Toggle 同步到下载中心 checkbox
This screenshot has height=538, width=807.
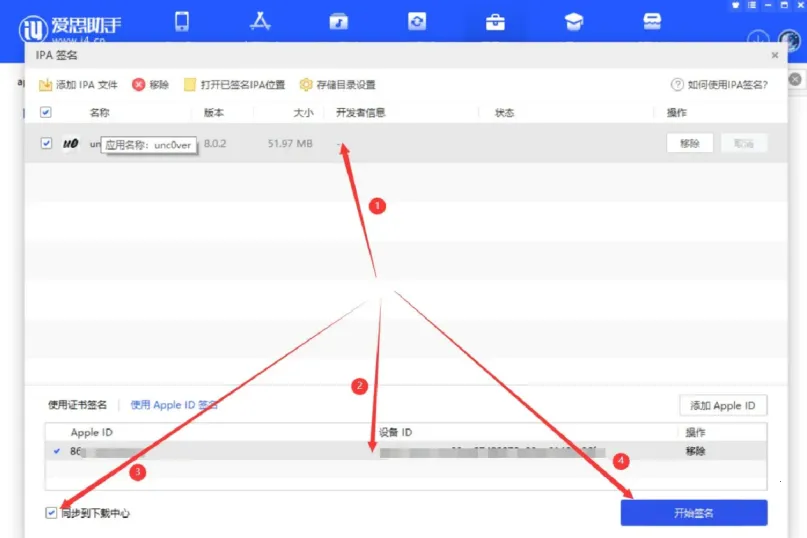tap(51, 513)
